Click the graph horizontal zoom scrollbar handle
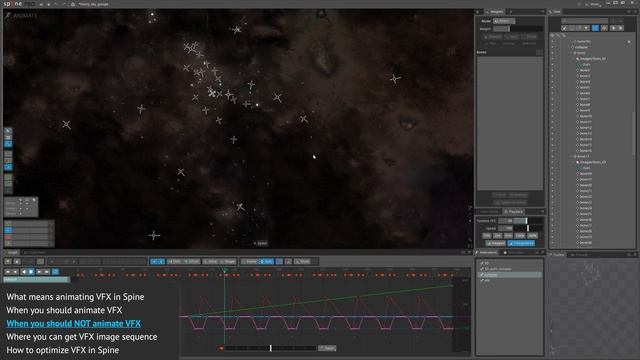This screenshot has height=360, width=640. coord(271,348)
